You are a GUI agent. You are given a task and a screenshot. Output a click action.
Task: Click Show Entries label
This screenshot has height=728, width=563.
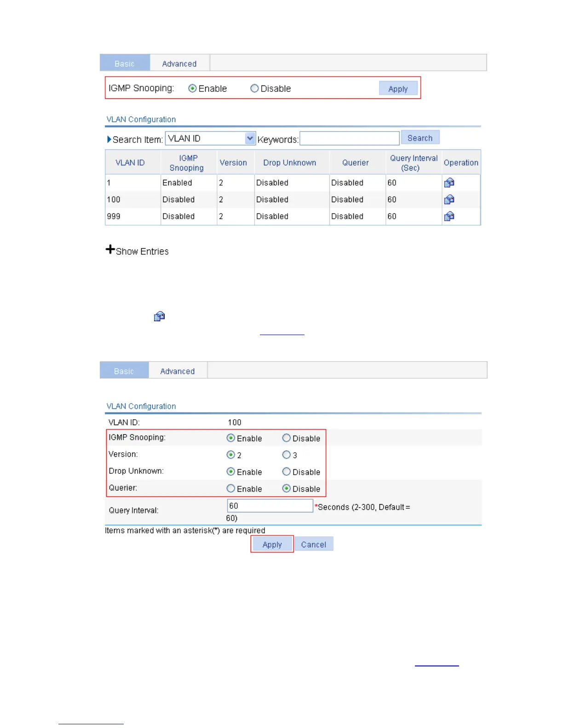(x=142, y=251)
